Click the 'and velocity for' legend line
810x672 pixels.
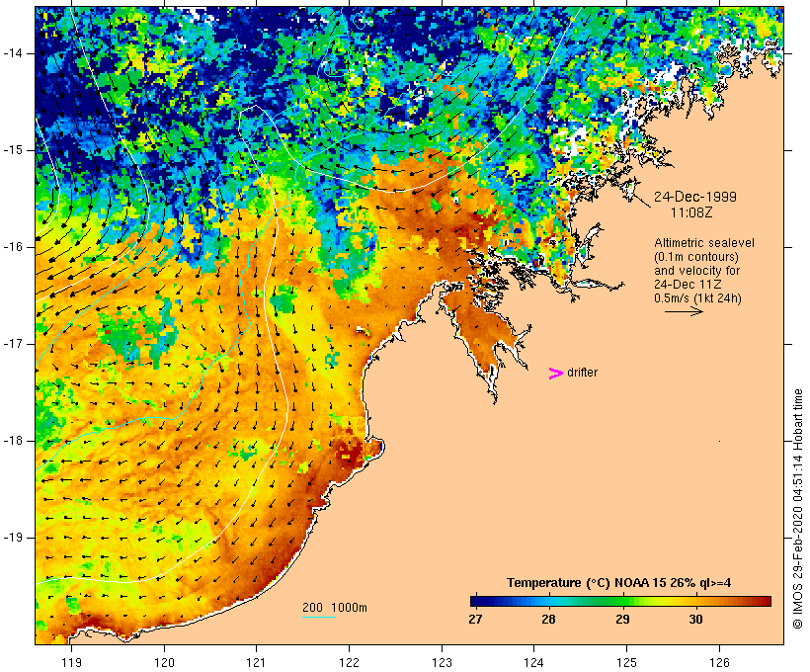pyautogui.click(x=696, y=271)
